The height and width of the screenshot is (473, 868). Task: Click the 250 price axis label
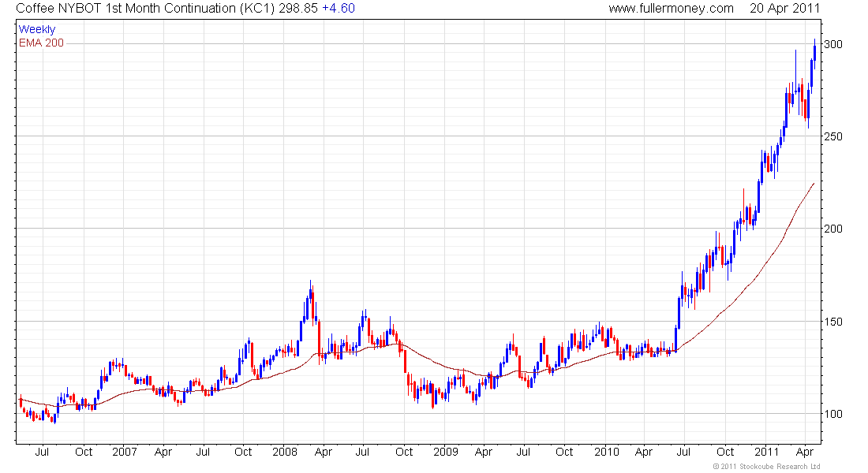[833, 136]
